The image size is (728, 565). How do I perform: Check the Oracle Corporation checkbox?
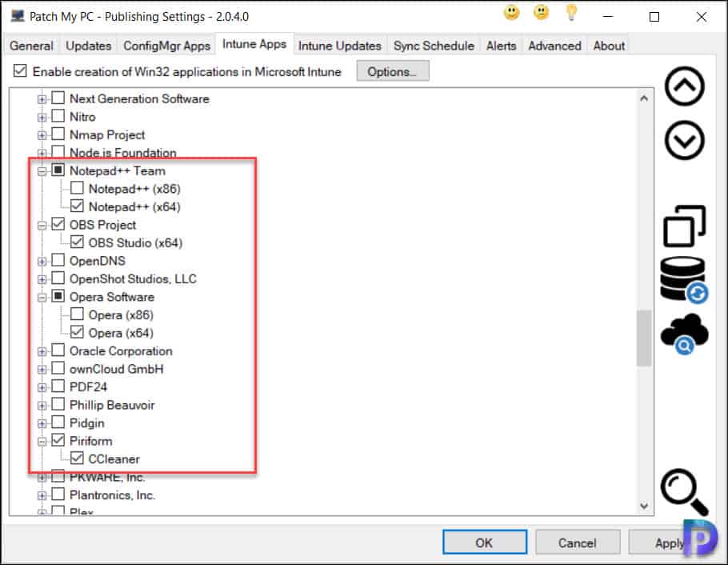(x=58, y=350)
